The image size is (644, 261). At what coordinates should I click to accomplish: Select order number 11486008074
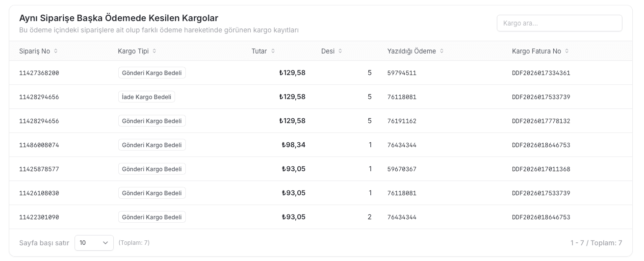pos(39,145)
